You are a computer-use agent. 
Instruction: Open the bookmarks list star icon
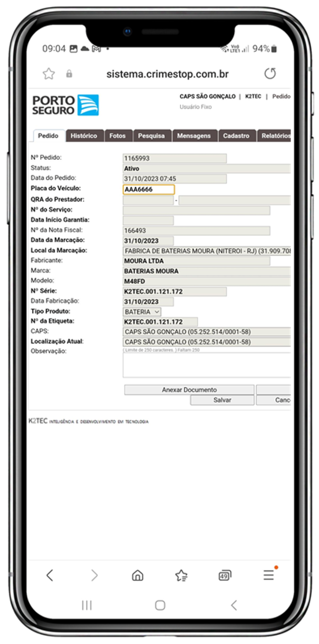(x=181, y=575)
